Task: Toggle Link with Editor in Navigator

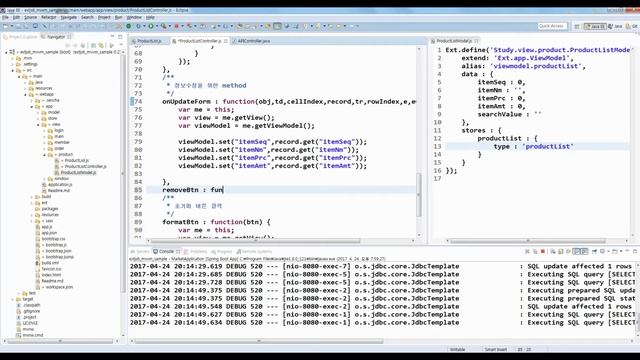Action: click(101, 45)
